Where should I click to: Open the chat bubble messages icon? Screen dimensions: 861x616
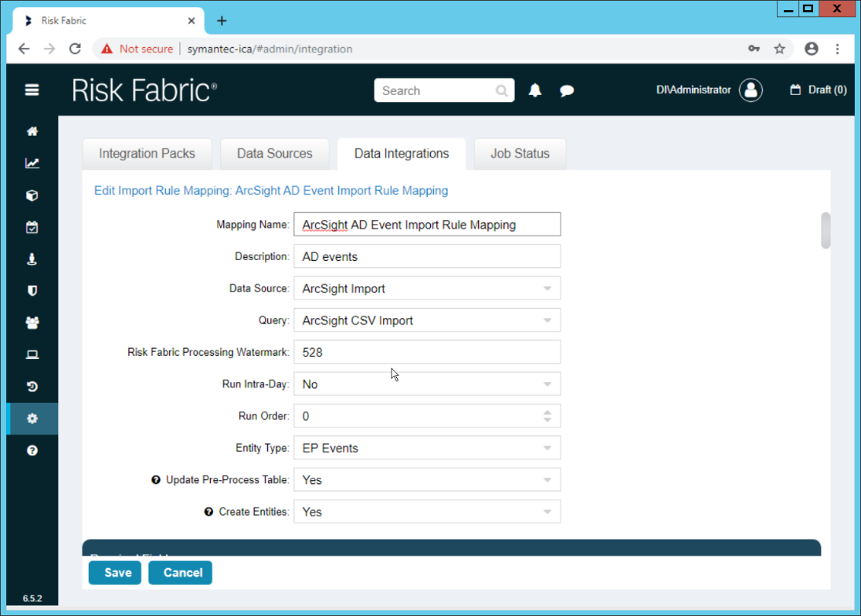click(x=566, y=90)
